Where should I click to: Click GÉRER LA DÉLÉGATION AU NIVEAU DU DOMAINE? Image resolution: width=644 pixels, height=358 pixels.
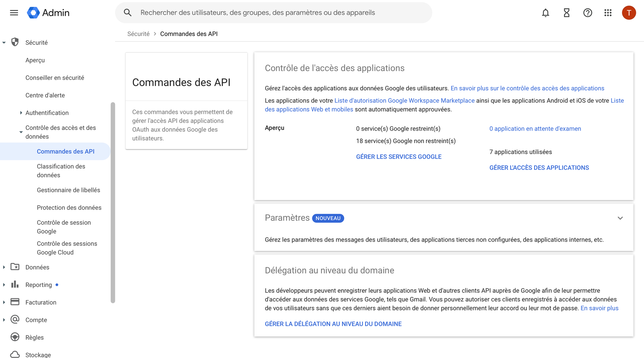tap(333, 324)
